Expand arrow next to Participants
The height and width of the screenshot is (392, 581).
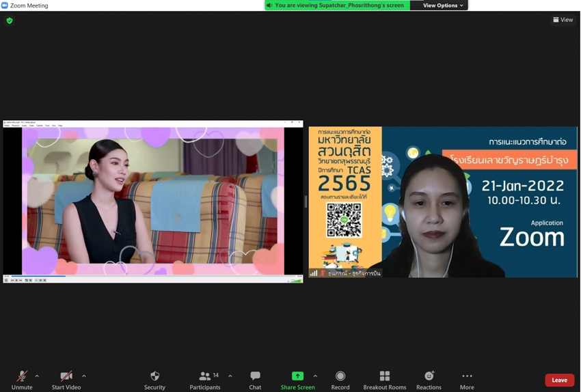tap(230, 376)
